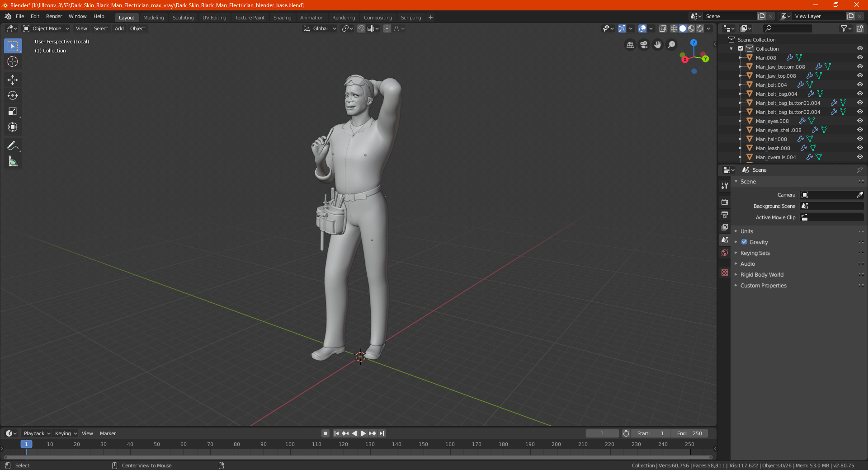This screenshot has height=470, width=868.
Task: Toggle visibility of Man_hair.008
Action: tap(860, 139)
